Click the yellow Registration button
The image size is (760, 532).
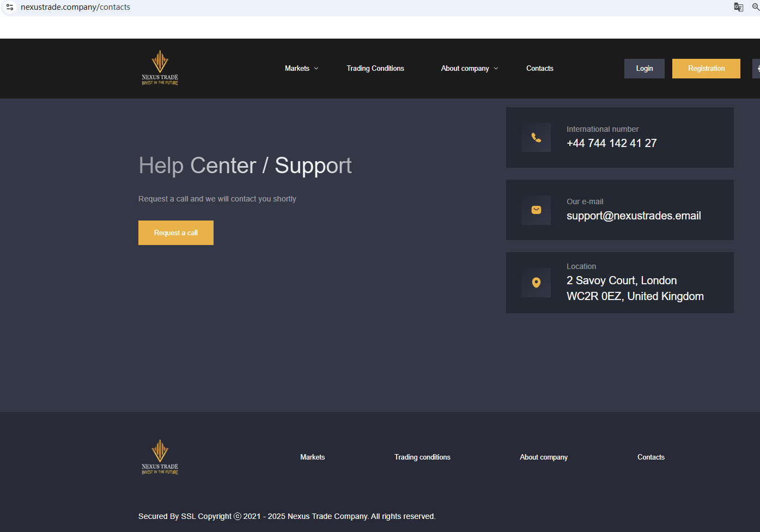tap(706, 69)
